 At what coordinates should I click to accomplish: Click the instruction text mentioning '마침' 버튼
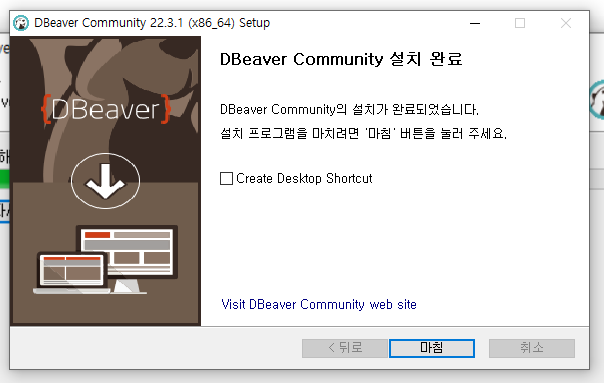tap(363, 133)
